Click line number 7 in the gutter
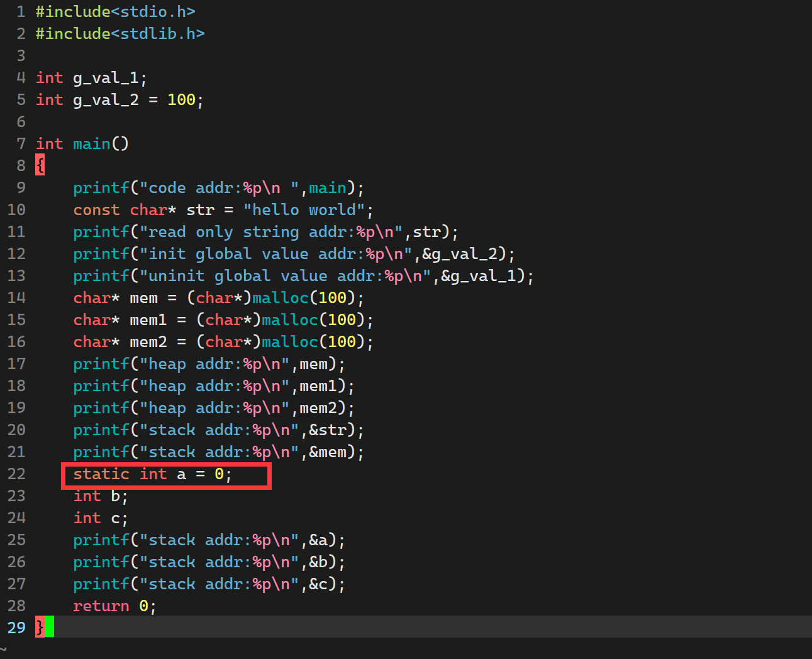Viewport: 812px width, 659px height. [x=21, y=144]
